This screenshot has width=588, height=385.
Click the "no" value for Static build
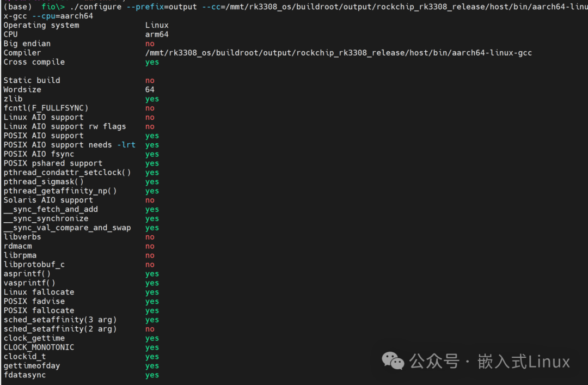click(x=150, y=81)
